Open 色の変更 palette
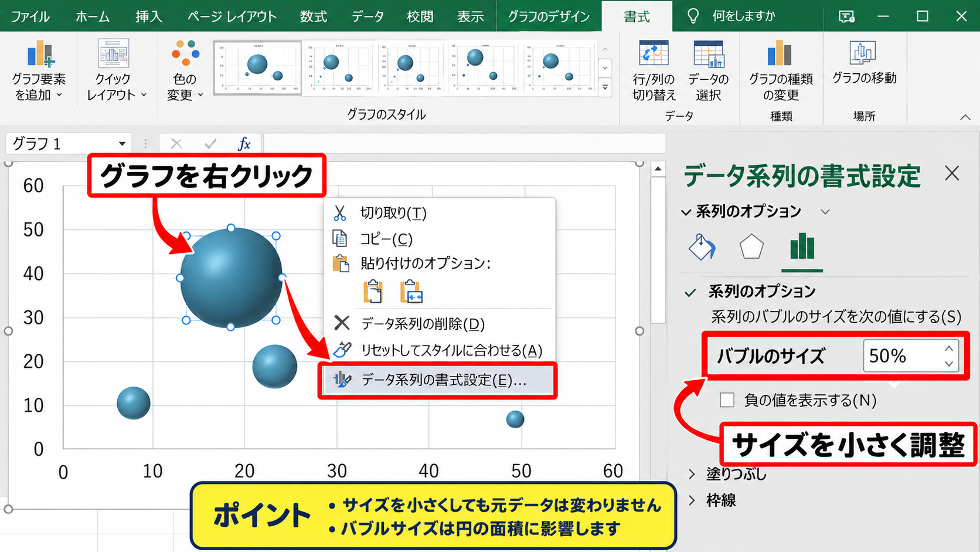 point(185,70)
